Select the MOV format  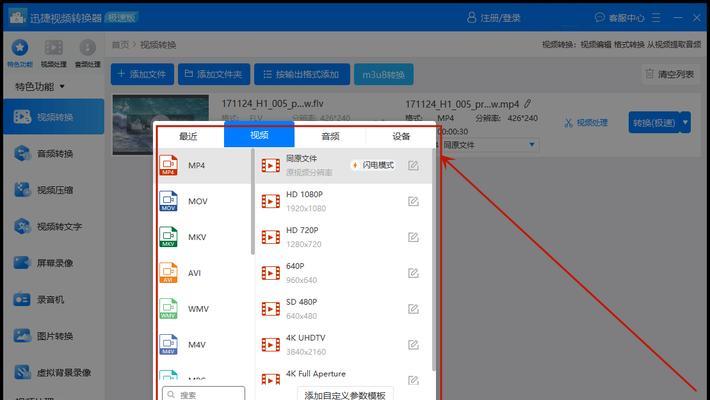[204, 201]
